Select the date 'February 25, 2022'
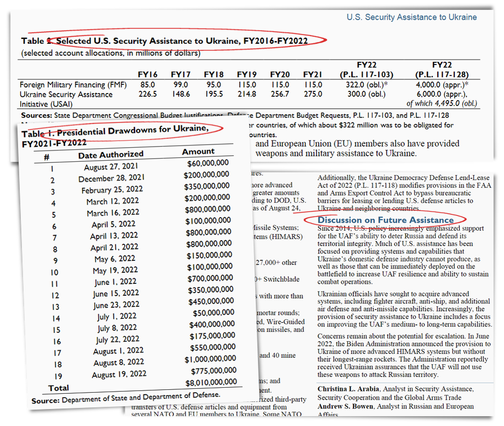The image size is (504, 426). pos(112,190)
